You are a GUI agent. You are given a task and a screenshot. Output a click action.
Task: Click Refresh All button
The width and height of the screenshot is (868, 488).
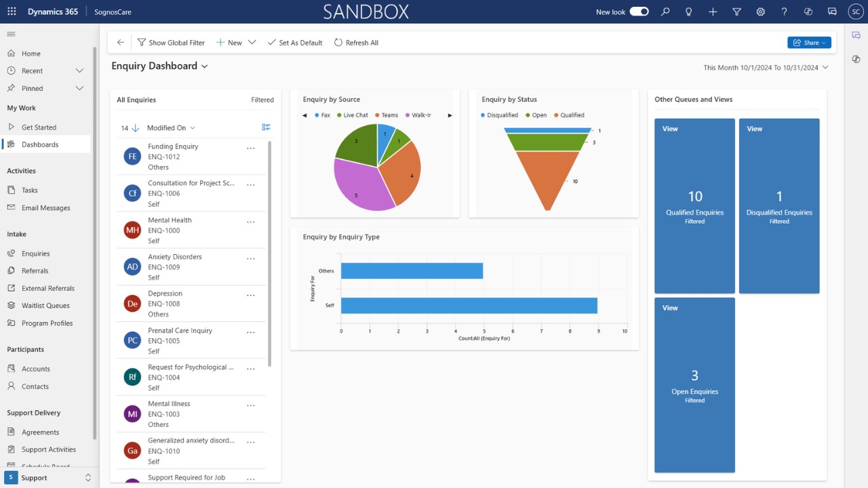pyautogui.click(x=356, y=42)
